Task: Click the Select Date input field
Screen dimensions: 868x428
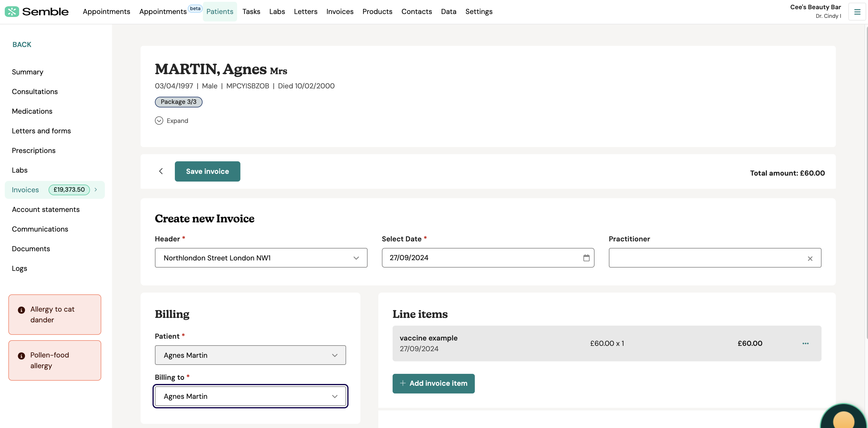Action: [x=488, y=258]
